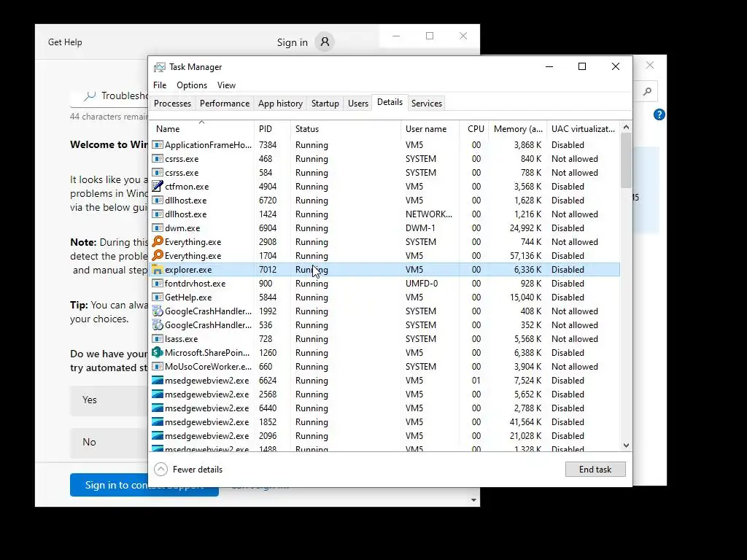Select the msedgewebview2.exe row with PID 2096

click(385, 435)
